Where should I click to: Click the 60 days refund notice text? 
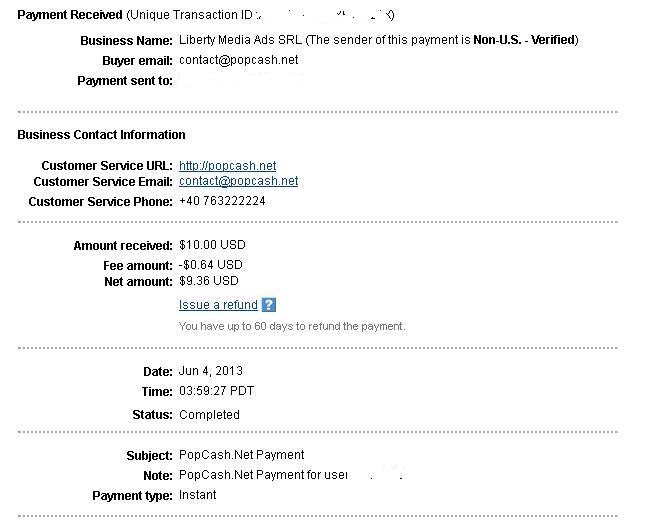point(292,326)
